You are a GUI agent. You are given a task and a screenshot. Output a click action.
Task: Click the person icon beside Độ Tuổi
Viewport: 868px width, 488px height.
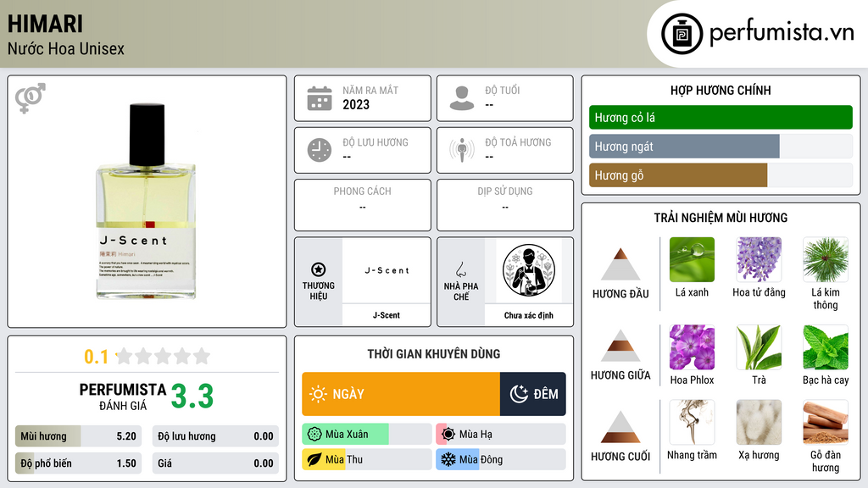point(462,98)
